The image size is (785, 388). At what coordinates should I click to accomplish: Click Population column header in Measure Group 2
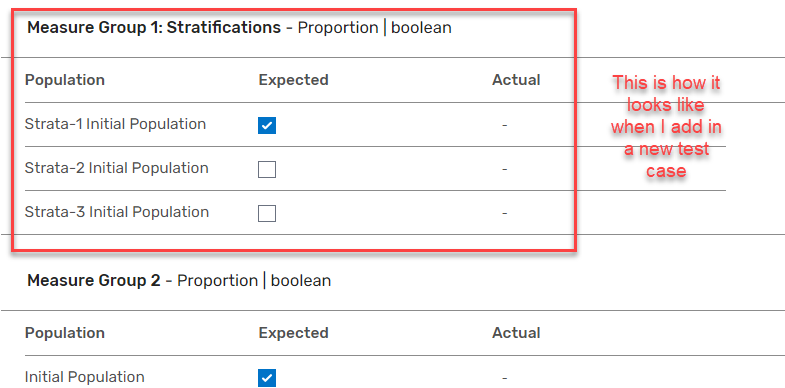coord(65,333)
